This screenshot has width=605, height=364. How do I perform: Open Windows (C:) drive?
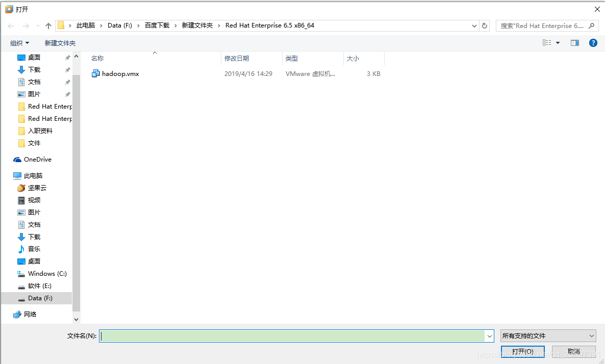47,273
